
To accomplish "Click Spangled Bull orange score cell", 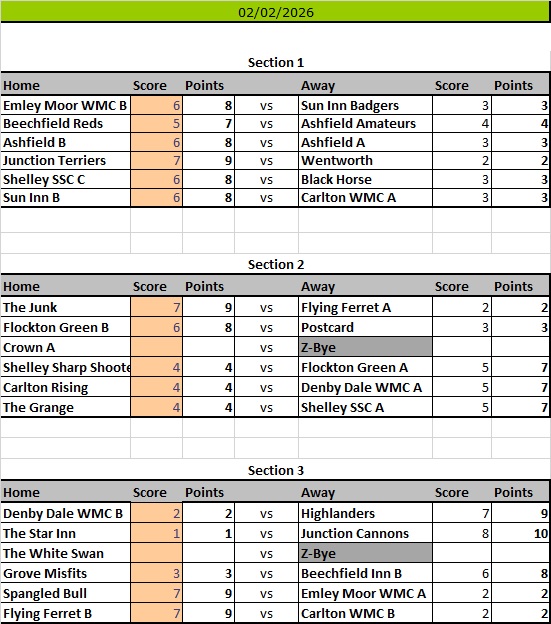I will click(x=156, y=593).
